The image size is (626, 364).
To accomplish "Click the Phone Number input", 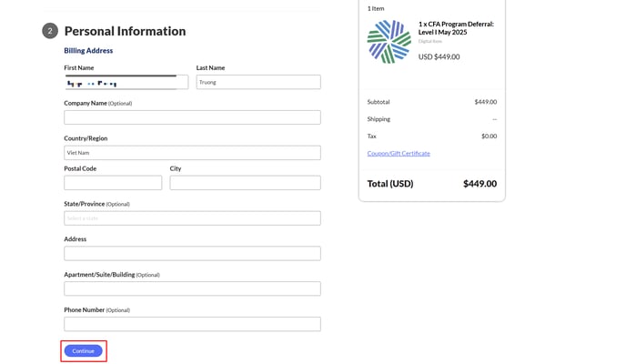I will (x=192, y=324).
